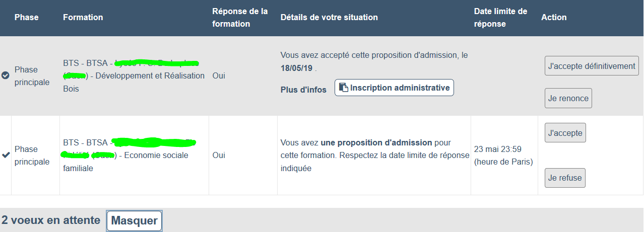
Task: Click the "Formation" column header
Action: click(x=83, y=17)
